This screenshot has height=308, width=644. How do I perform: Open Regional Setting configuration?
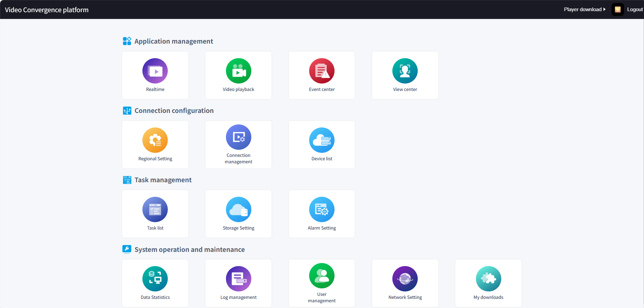(x=155, y=141)
